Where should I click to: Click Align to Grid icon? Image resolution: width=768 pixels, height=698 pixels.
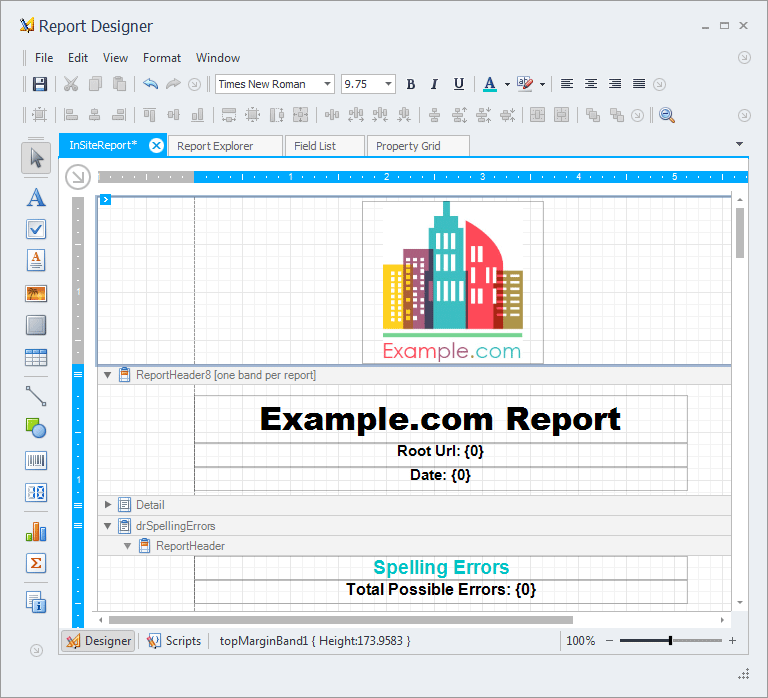(x=39, y=115)
